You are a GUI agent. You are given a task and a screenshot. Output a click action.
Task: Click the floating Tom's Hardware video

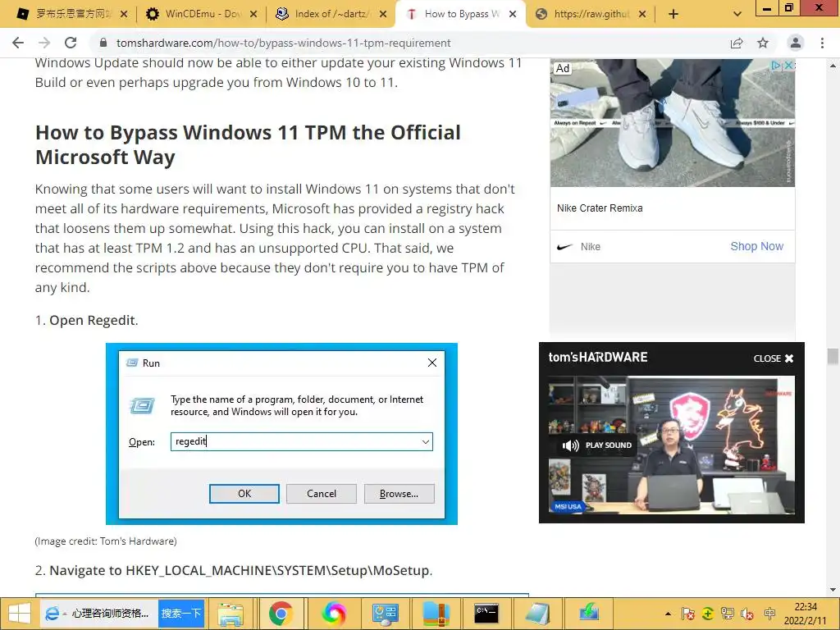pyautogui.click(x=672, y=445)
